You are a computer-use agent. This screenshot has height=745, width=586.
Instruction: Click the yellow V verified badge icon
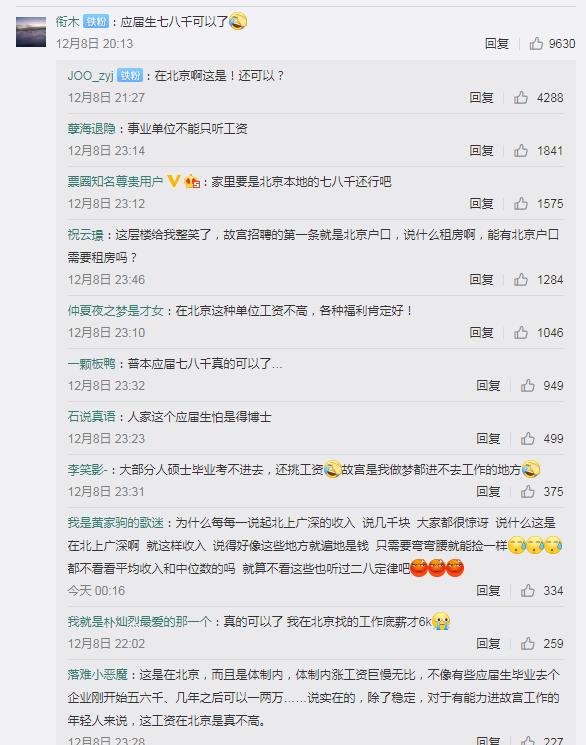tap(174, 181)
